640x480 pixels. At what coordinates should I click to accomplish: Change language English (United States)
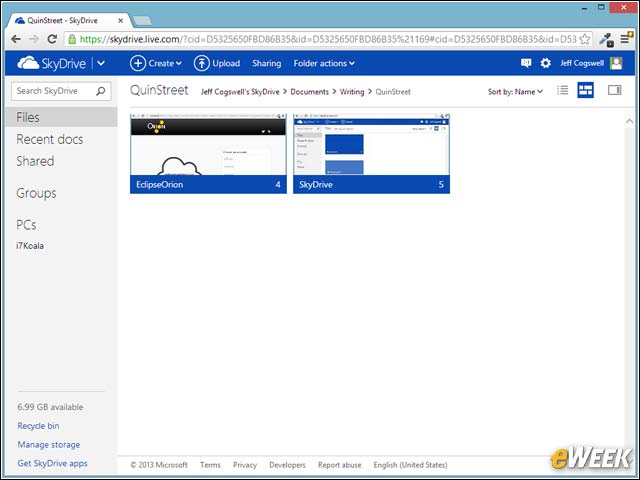[410, 465]
